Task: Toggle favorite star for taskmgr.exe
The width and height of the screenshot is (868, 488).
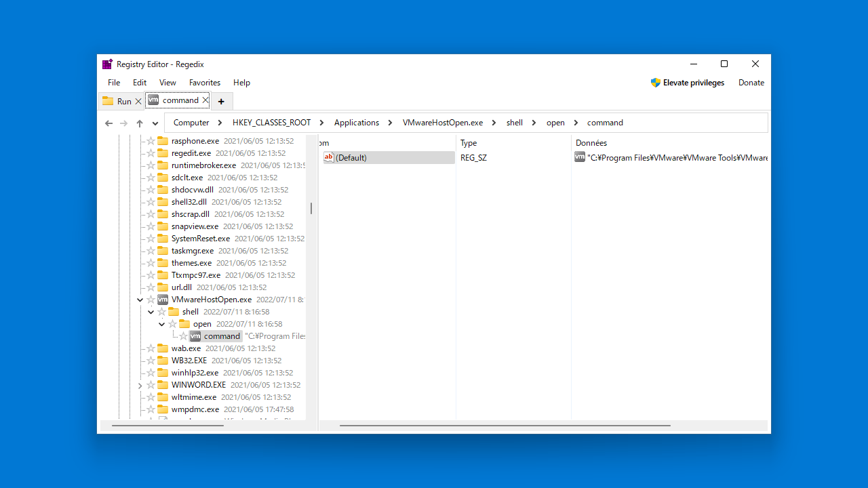Action: [x=151, y=251]
